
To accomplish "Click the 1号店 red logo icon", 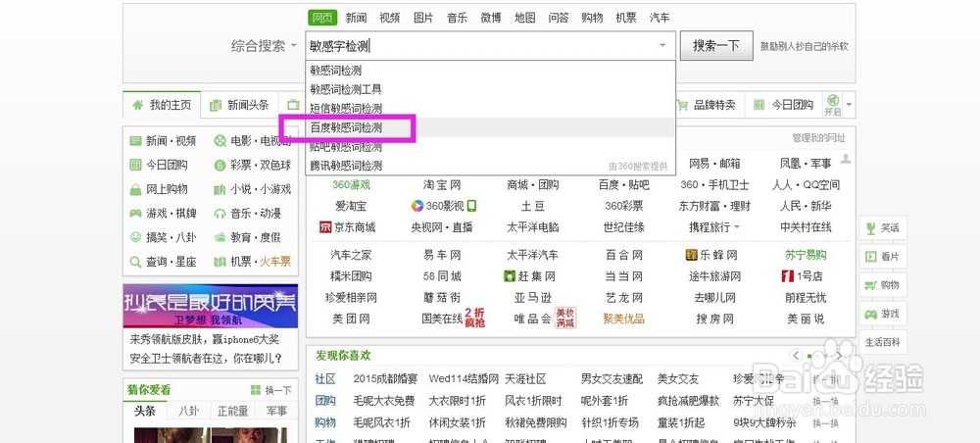I will (x=788, y=275).
